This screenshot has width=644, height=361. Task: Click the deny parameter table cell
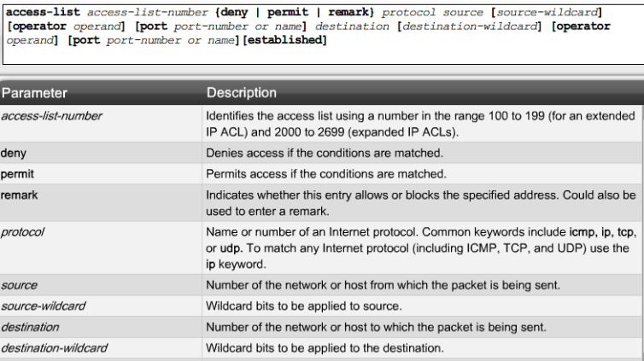pos(14,154)
